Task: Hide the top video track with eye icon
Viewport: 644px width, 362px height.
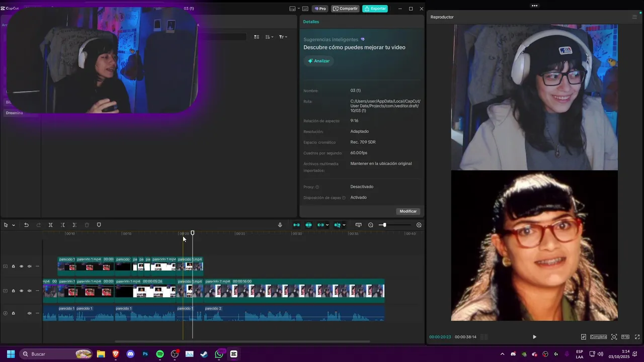Action: click(x=21, y=266)
